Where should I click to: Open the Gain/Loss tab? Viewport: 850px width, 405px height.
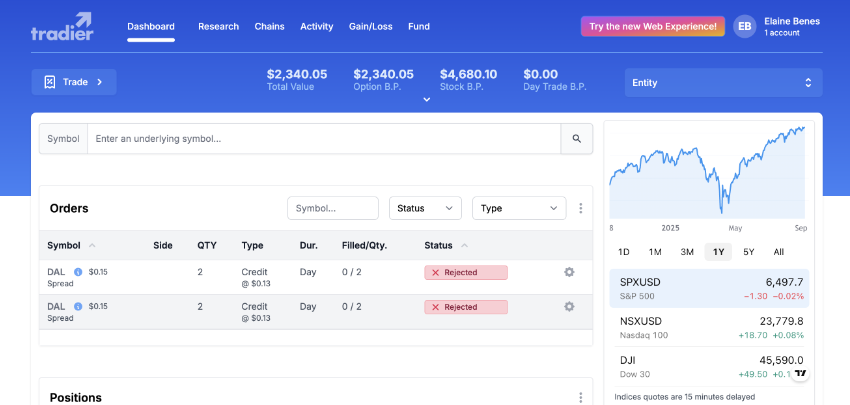point(370,26)
